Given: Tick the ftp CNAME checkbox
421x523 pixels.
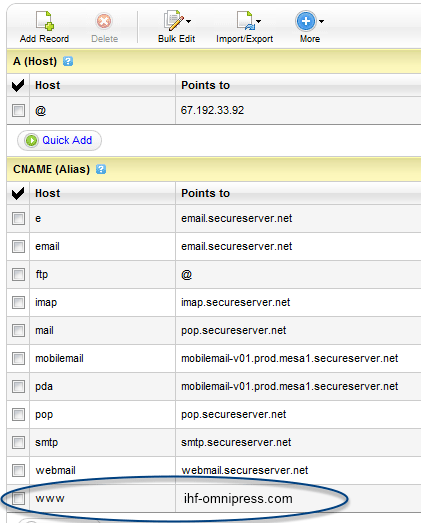Looking at the screenshot, I should click(18, 275).
